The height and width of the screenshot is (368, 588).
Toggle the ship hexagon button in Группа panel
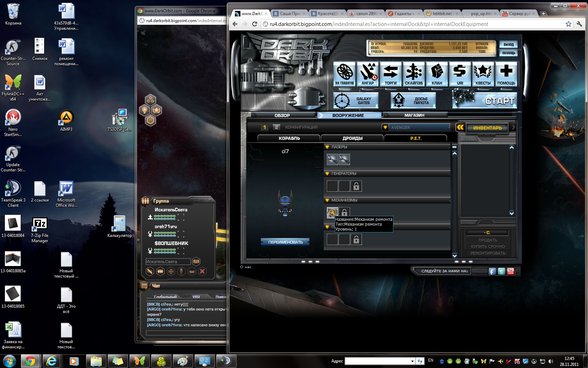[x=181, y=271]
